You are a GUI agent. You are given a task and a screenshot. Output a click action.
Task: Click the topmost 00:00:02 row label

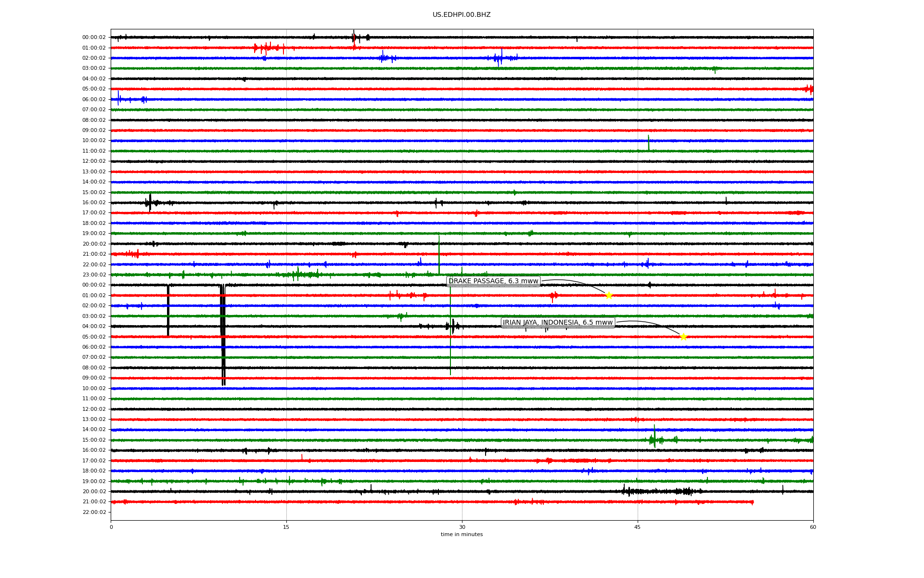(94, 38)
